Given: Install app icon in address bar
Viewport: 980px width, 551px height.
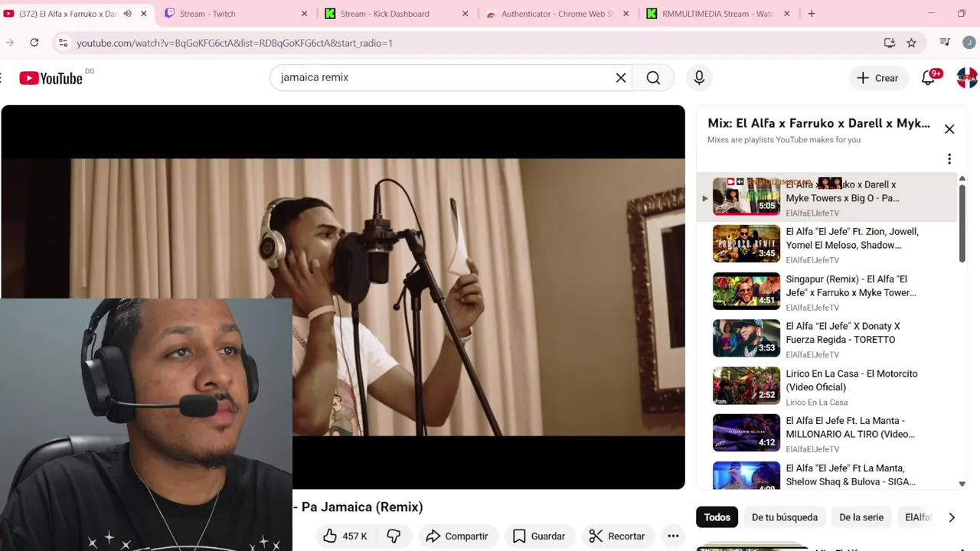Looking at the screenshot, I should tap(890, 43).
